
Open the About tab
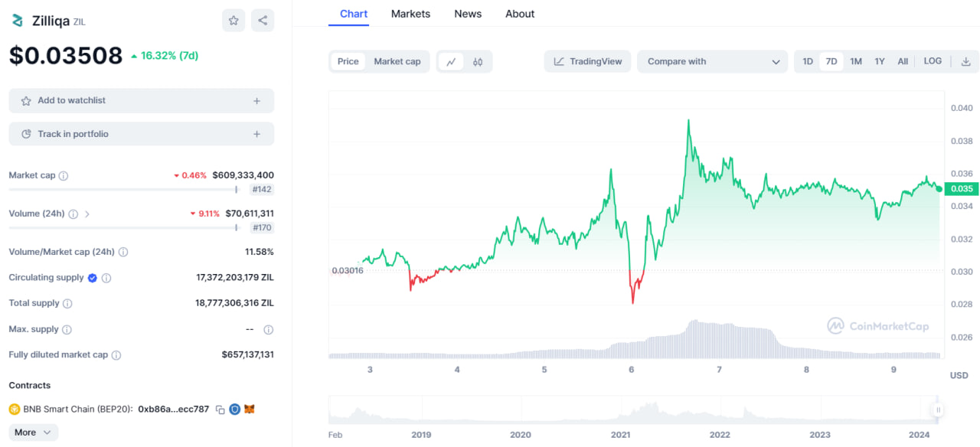coord(520,14)
